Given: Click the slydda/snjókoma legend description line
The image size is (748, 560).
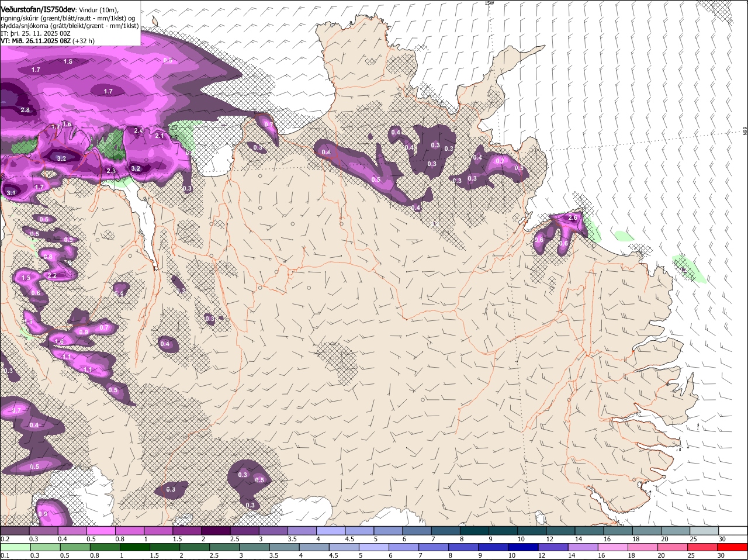Looking at the screenshot, I should (x=70, y=26).
